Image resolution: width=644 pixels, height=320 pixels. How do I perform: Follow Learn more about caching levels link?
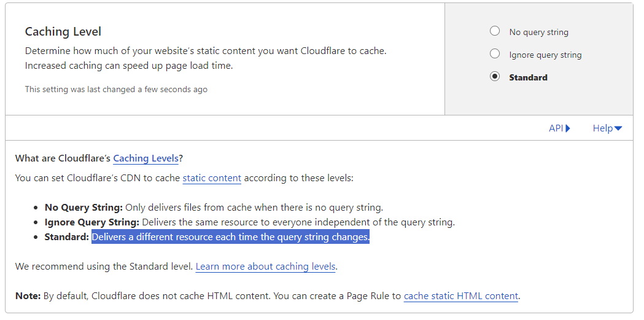pyautogui.click(x=265, y=267)
